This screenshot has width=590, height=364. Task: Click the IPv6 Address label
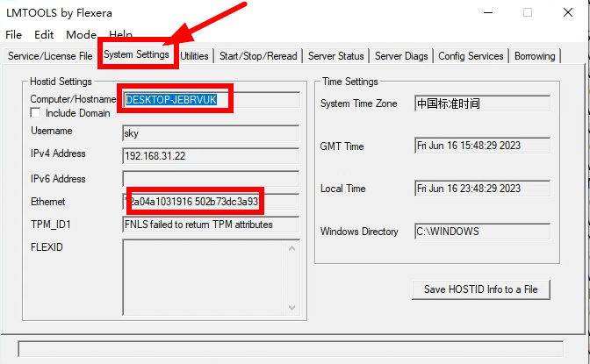[x=58, y=179]
